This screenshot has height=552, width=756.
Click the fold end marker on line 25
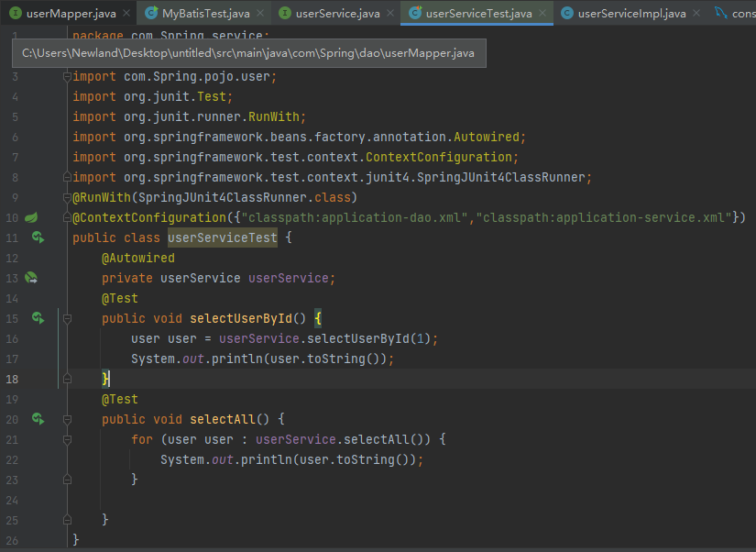point(68,520)
